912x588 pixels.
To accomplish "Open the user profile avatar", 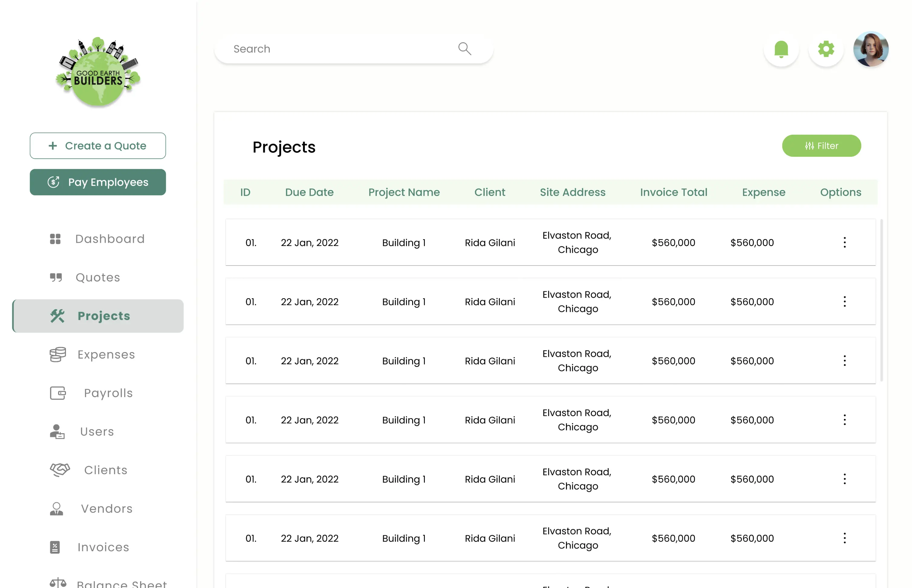I will click(870, 49).
